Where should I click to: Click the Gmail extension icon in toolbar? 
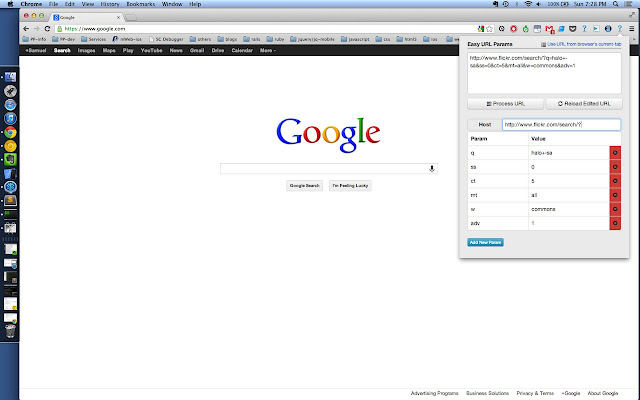[x=549, y=29]
